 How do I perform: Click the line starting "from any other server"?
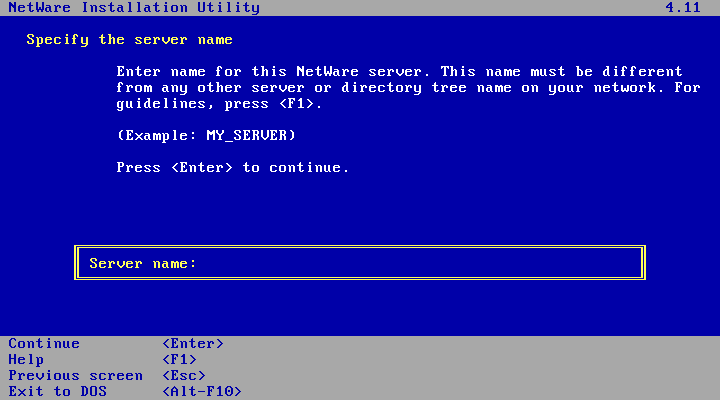(x=408, y=88)
